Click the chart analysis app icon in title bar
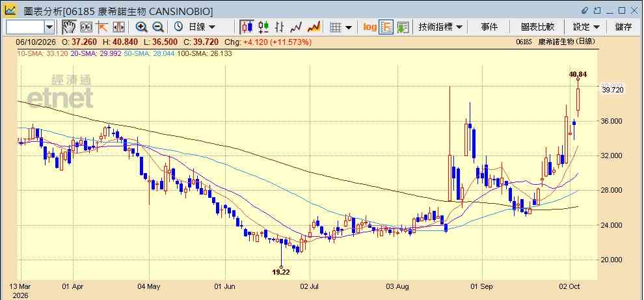This screenshot has height=300, width=644. (10, 10)
